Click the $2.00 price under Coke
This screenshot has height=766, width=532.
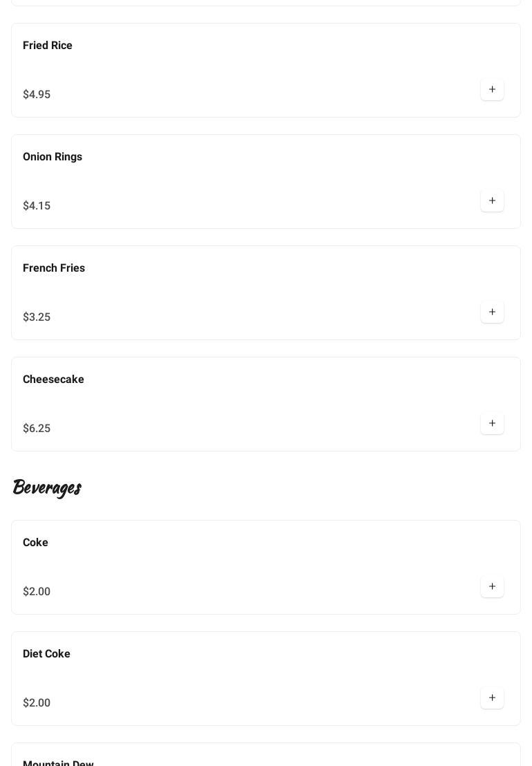point(37,592)
